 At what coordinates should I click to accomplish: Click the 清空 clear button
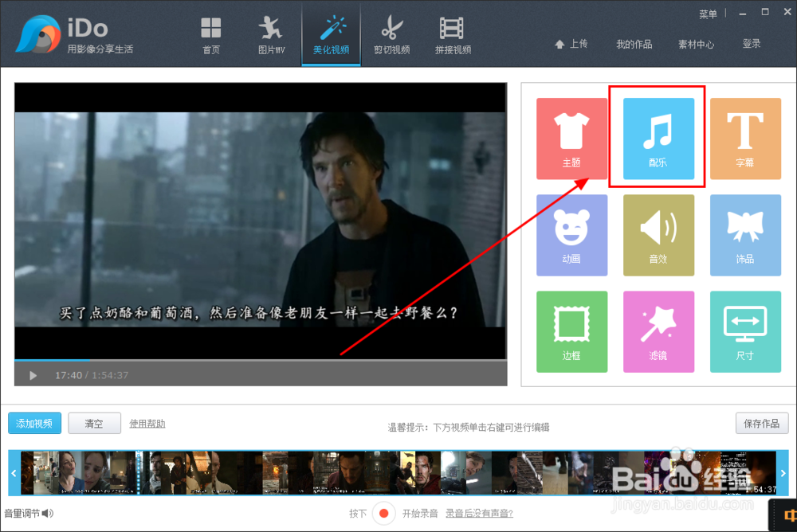(95, 423)
